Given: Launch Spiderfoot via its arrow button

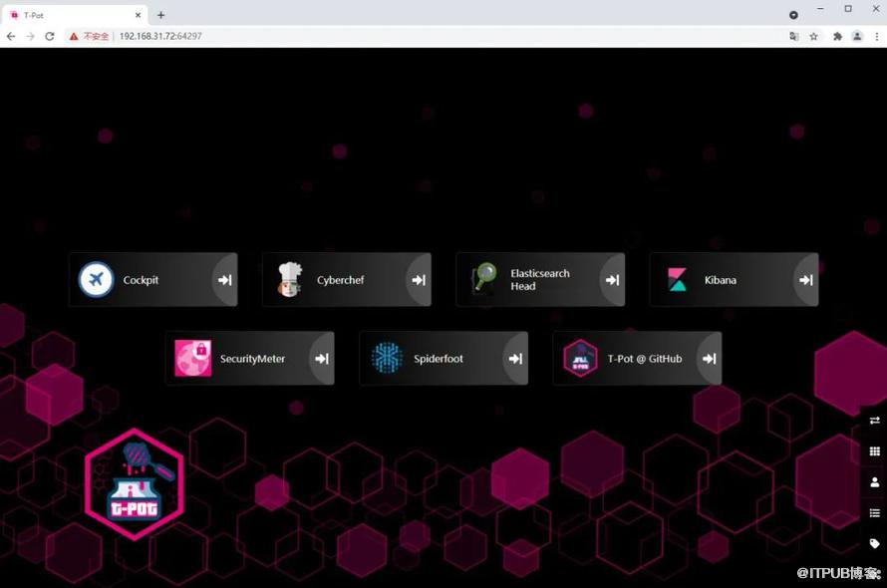Looking at the screenshot, I should pyautogui.click(x=515, y=359).
